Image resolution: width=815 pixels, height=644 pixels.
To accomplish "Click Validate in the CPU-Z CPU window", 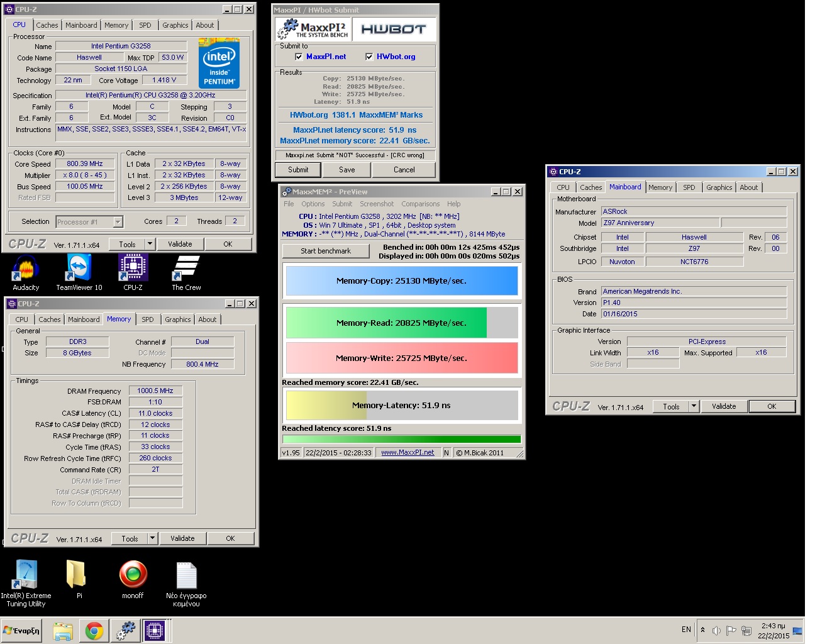I will pos(180,244).
